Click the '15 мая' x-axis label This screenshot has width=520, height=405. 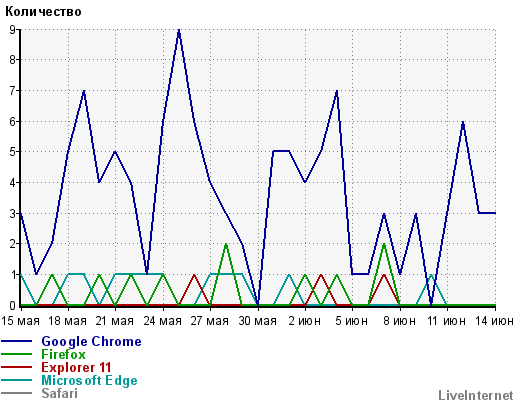point(20,321)
